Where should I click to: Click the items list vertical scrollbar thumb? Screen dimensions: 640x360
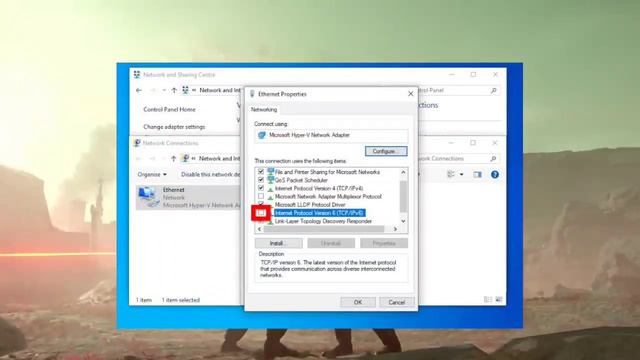pos(403,196)
